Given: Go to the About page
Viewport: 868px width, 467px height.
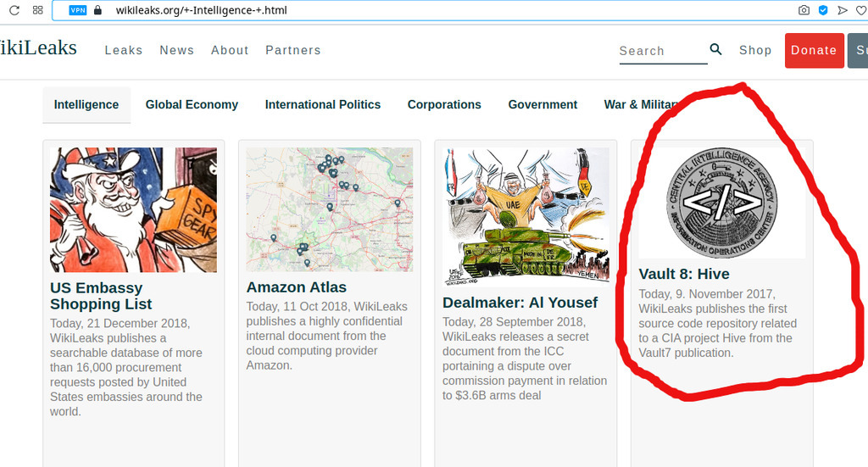Looking at the screenshot, I should [x=230, y=50].
